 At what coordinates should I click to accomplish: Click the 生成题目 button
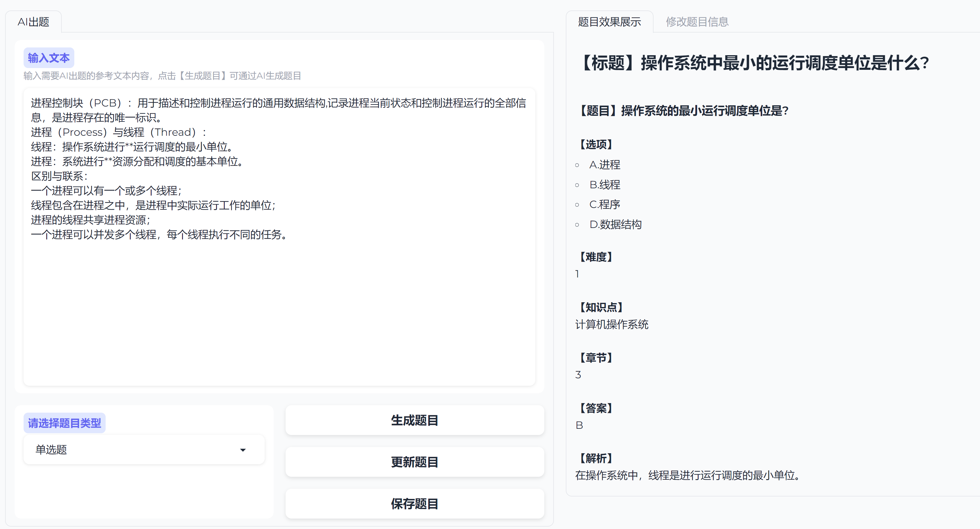click(415, 420)
